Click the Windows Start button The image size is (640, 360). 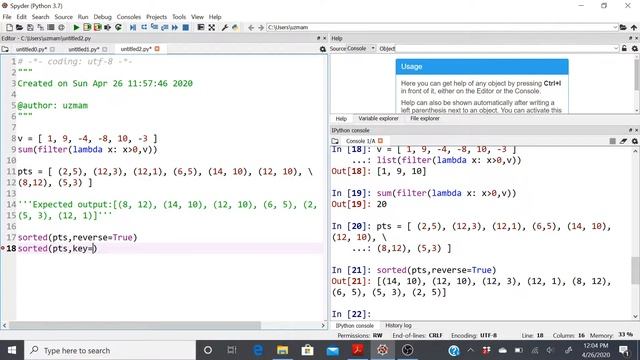tap(12, 350)
